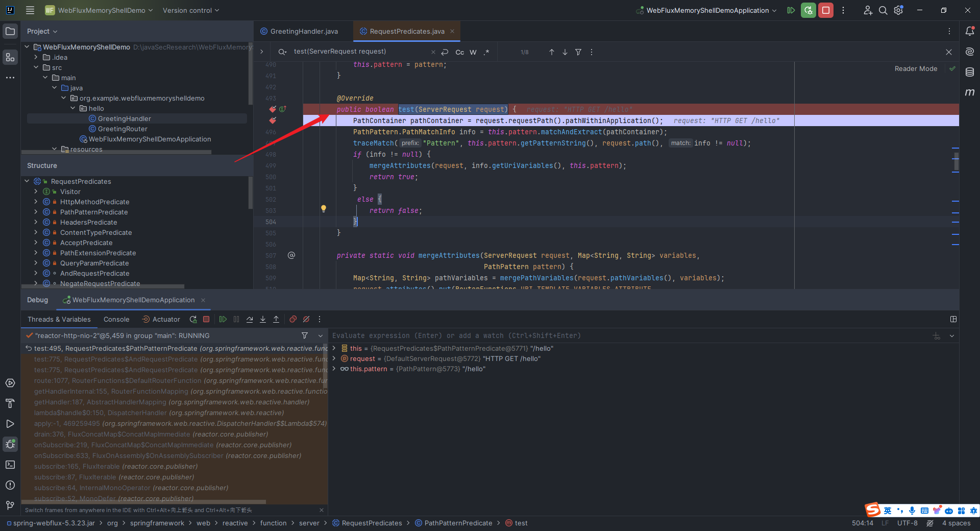Click the Step Into button
The height and width of the screenshot is (531, 980).
pyautogui.click(x=263, y=319)
